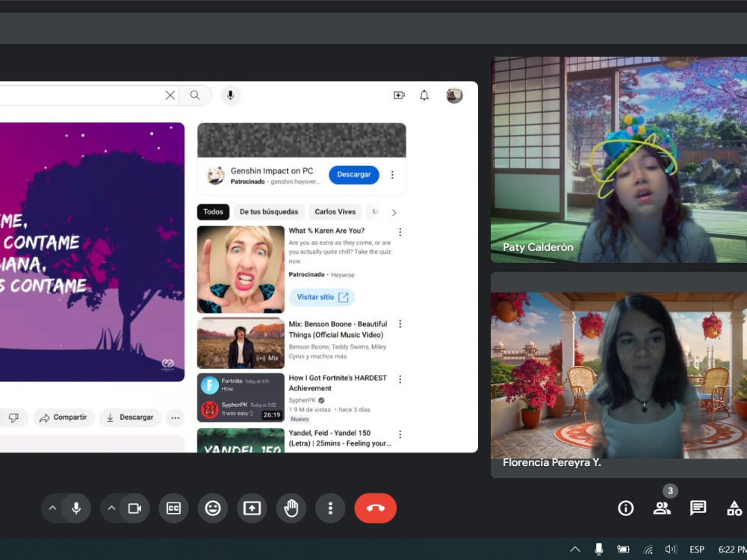Open options menu for Benson Boone mix

tap(400, 324)
